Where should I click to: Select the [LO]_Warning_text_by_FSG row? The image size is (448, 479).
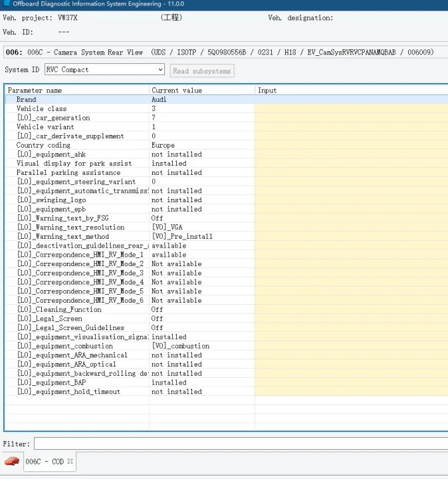pyautogui.click(x=227, y=218)
